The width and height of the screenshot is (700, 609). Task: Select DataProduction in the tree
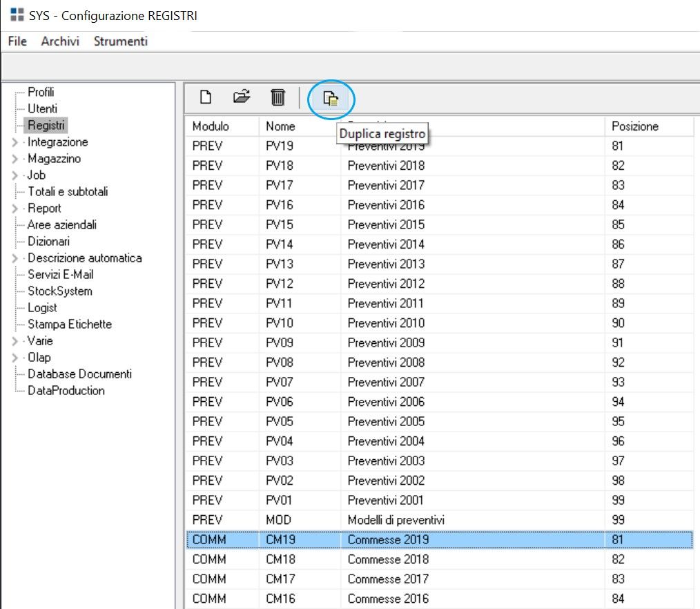[66, 390]
